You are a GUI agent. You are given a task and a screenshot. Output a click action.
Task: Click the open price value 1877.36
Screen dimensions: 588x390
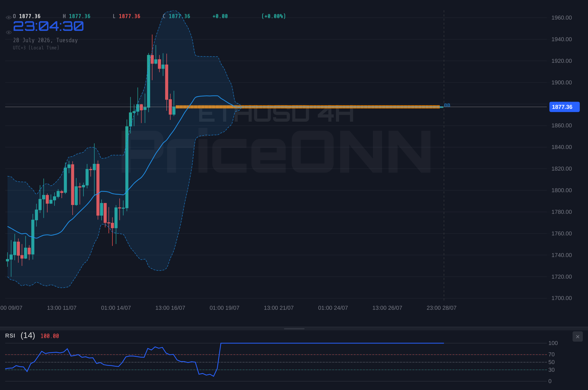pyautogui.click(x=30, y=16)
